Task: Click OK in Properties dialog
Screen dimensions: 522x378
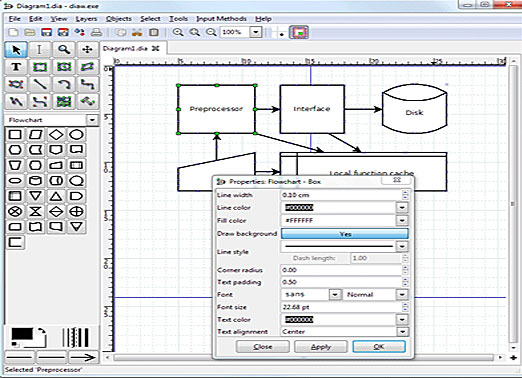Action: tap(379, 347)
